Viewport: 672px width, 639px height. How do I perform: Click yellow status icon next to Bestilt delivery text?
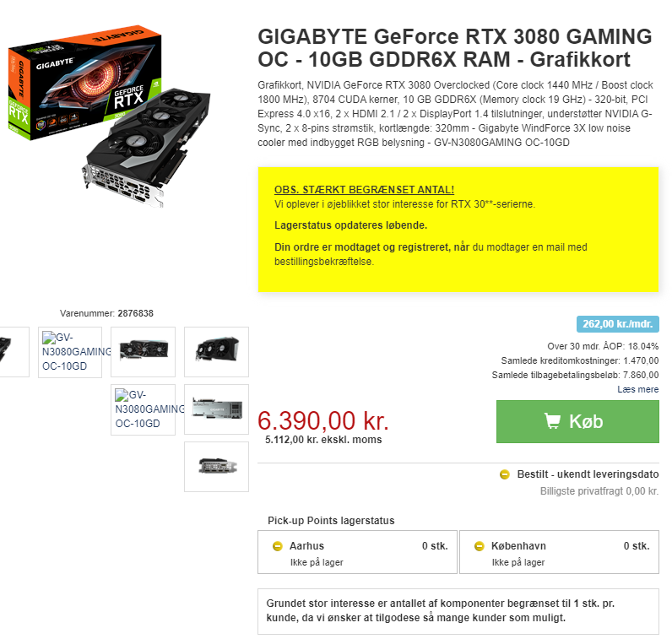pos(505,474)
